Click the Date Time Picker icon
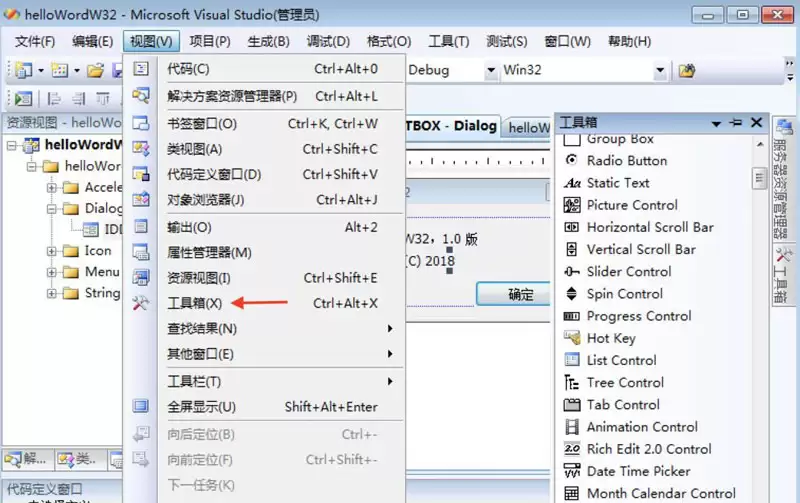This screenshot has height=503, width=800. pyautogui.click(x=571, y=471)
